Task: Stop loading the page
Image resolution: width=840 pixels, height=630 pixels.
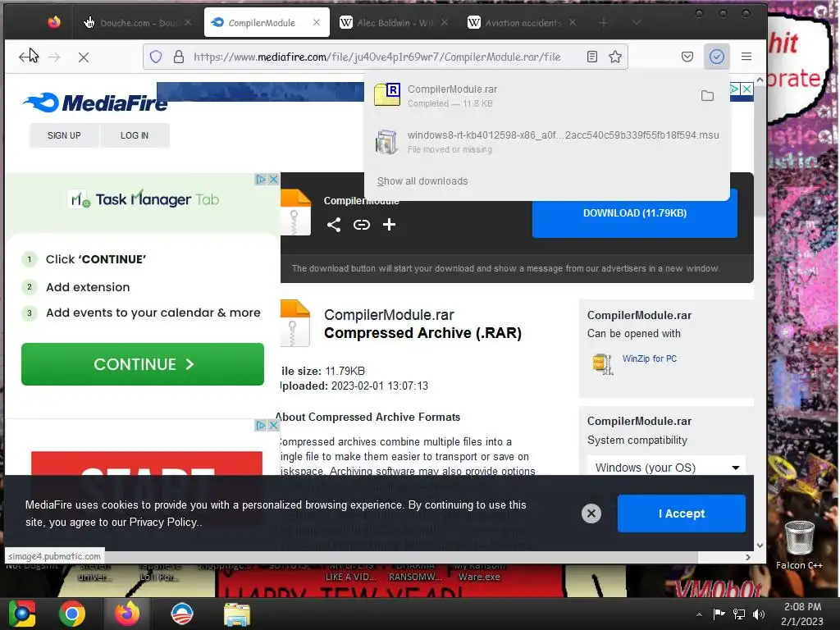Action: click(x=84, y=57)
